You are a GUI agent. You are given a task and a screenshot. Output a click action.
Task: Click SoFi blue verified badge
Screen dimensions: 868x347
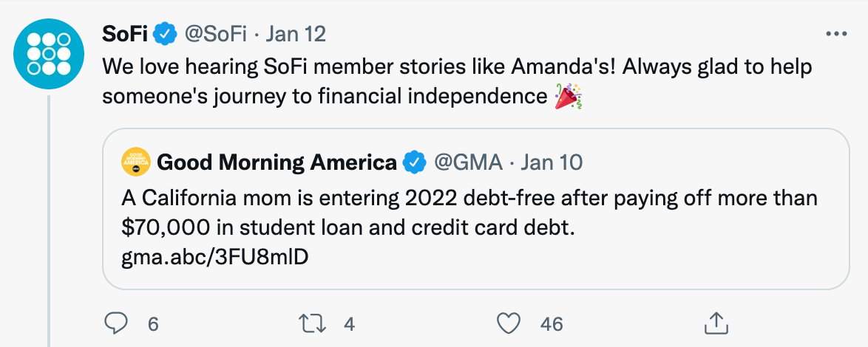pyautogui.click(x=165, y=34)
